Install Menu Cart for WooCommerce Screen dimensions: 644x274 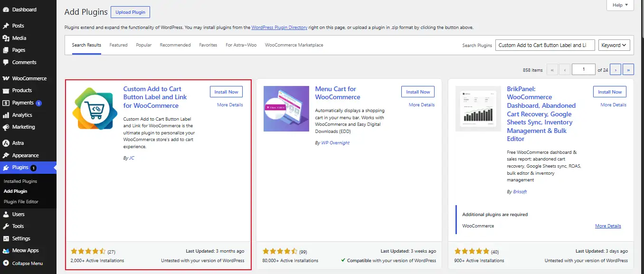click(418, 92)
